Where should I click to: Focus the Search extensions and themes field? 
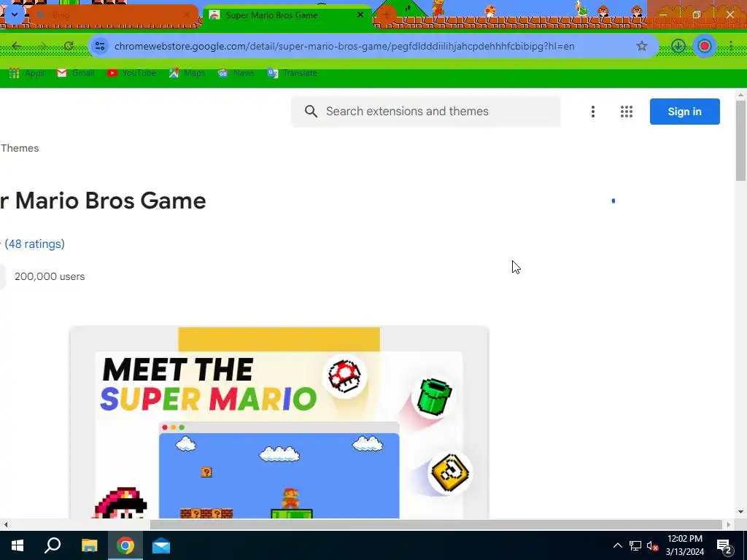(x=426, y=112)
